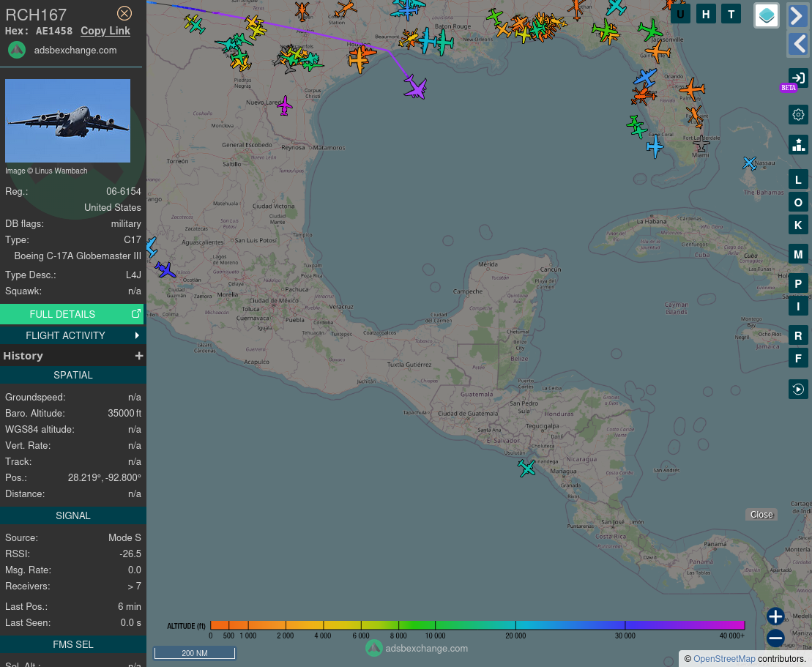Click the RCH167 callsign title
812x667 pixels.
pyautogui.click(x=36, y=15)
